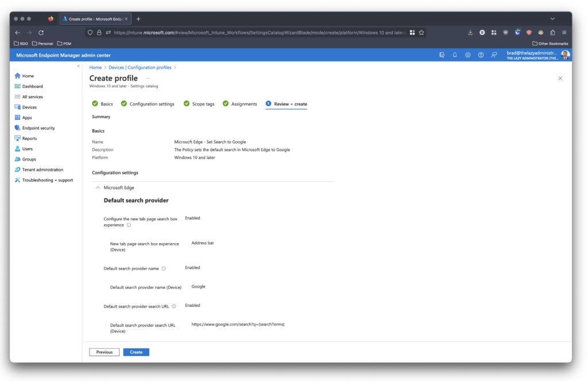588x382 pixels.
Task: Click the 'Default search provider' heading
Action: click(136, 200)
